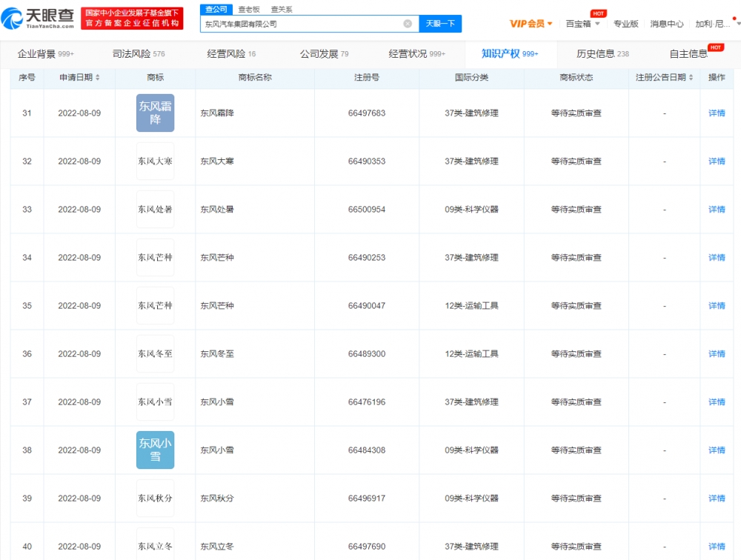Viewport: 741px width, 560px height.
Task: Click the red national fund banner badge
Action: [132, 18]
